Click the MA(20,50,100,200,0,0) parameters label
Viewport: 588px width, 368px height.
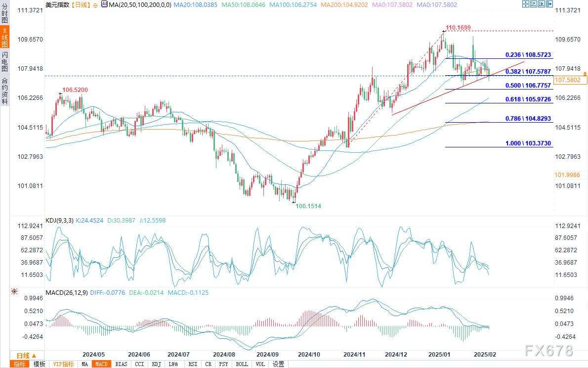140,5
